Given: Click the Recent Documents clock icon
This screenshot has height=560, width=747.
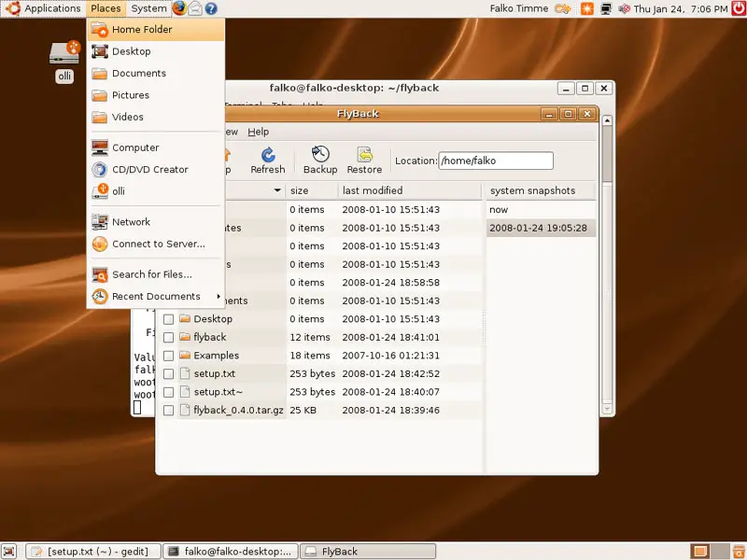Looking at the screenshot, I should point(100,296).
